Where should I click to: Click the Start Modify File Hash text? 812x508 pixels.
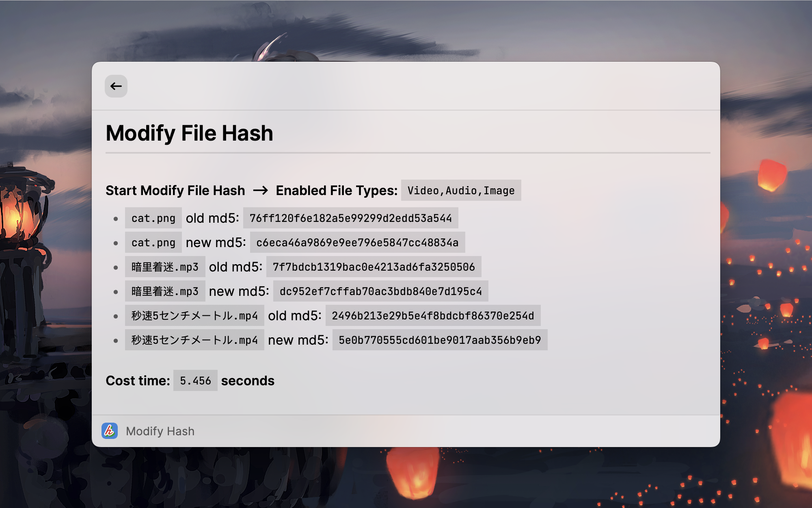click(x=175, y=191)
